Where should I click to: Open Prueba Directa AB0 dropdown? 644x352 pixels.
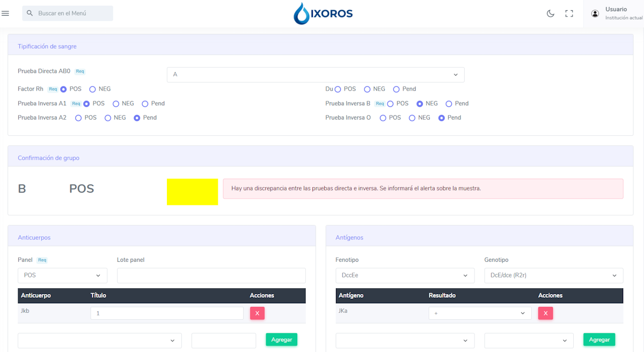316,75
